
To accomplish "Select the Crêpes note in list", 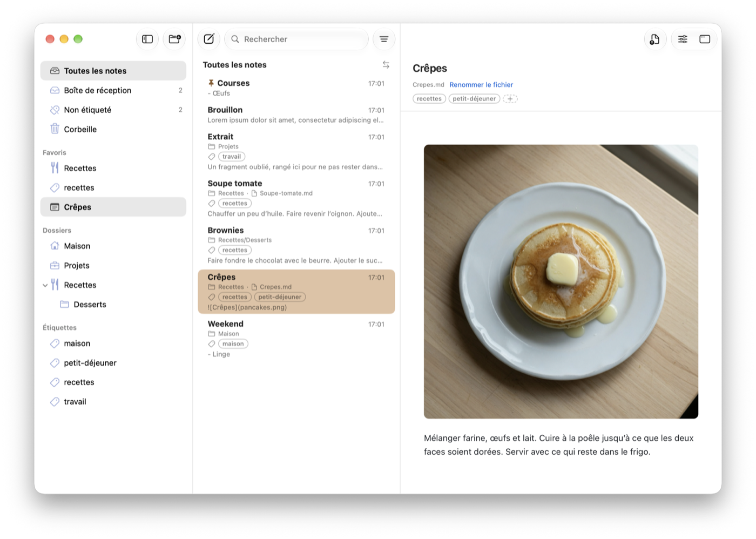I will pos(296,292).
